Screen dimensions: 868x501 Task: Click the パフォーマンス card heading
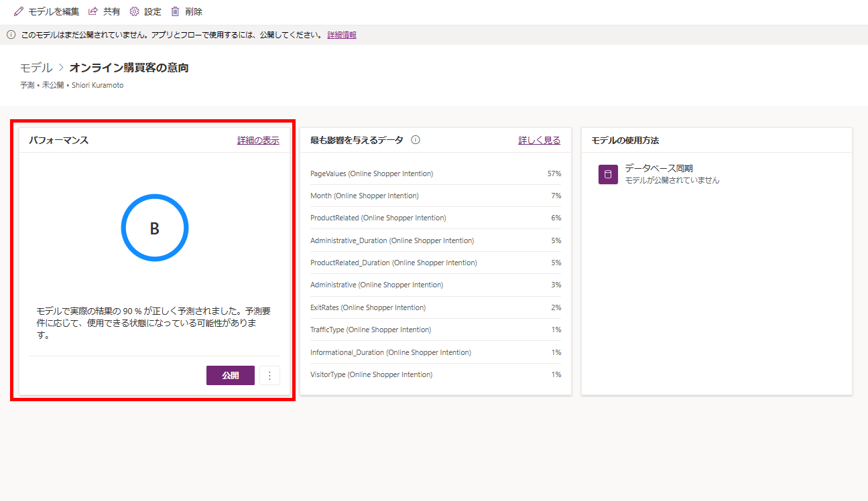58,140
